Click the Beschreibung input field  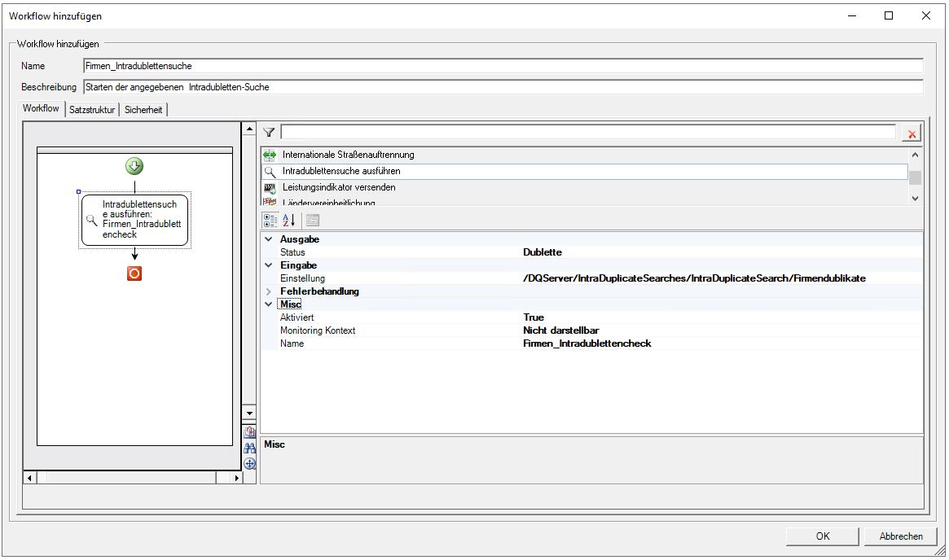(x=503, y=87)
